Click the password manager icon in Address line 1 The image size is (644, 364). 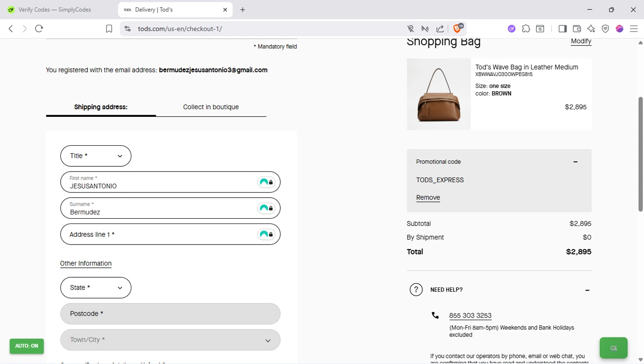[266, 234]
